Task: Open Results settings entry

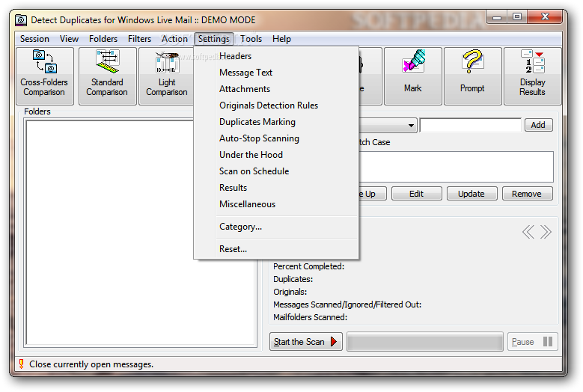Action: click(x=276, y=188)
